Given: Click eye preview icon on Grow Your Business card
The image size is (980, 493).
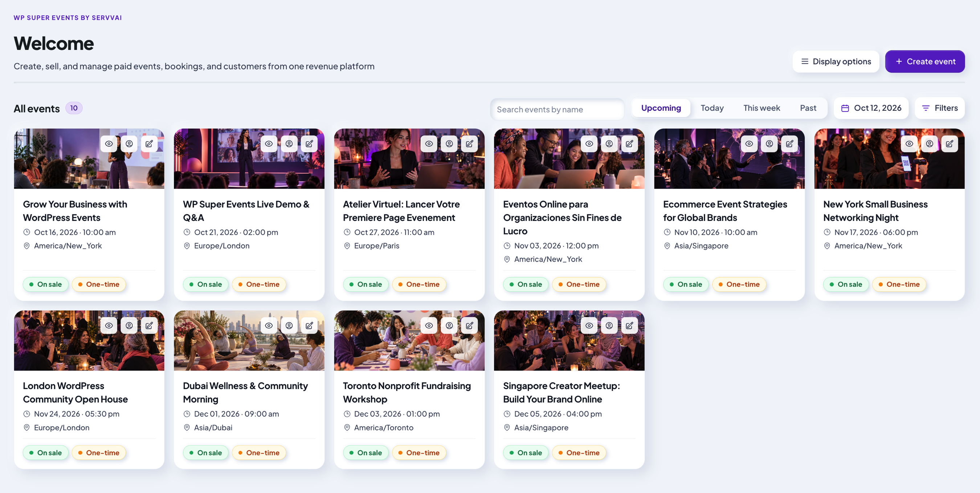Looking at the screenshot, I should pyautogui.click(x=109, y=144).
